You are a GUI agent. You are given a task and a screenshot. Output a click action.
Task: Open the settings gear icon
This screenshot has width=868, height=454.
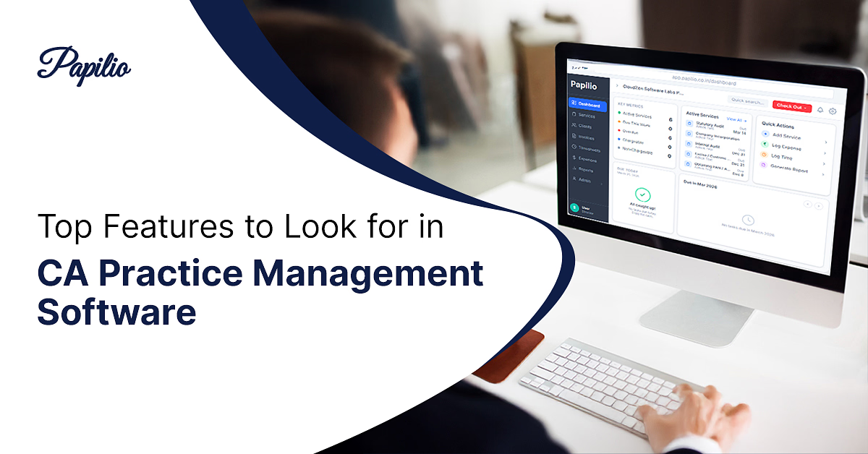pyautogui.click(x=833, y=111)
